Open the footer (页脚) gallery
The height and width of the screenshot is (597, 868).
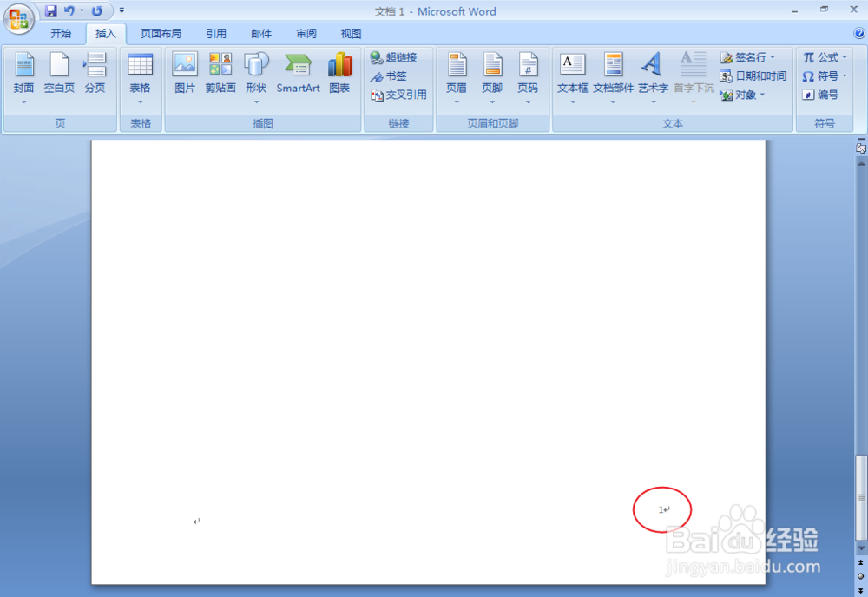(492, 79)
